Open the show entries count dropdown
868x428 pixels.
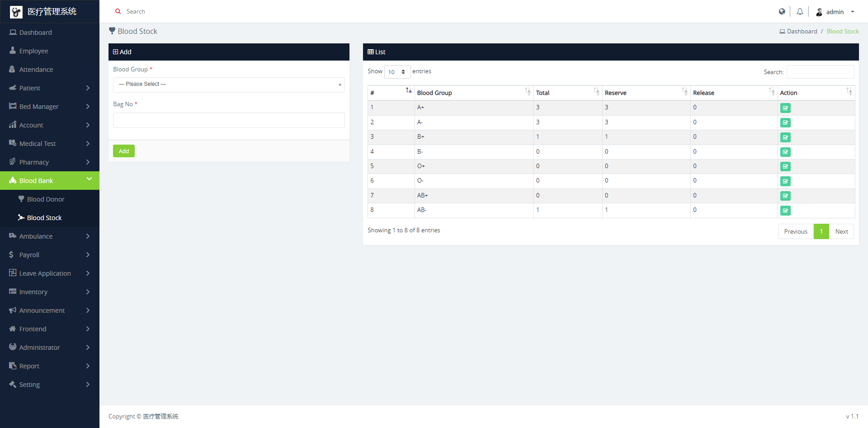(x=397, y=72)
